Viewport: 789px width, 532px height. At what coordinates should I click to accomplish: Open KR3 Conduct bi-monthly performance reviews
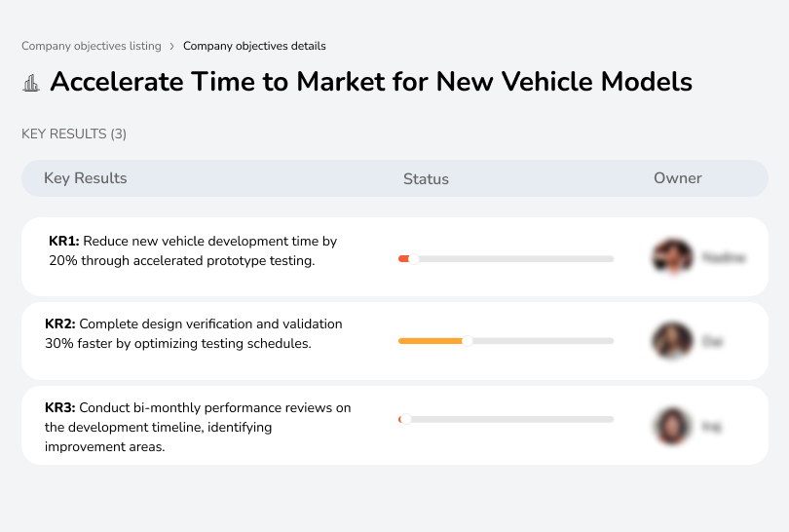click(198, 427)
